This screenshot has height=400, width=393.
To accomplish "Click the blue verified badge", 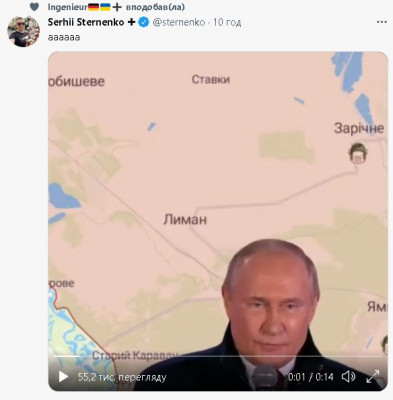I will pos(144,22).
